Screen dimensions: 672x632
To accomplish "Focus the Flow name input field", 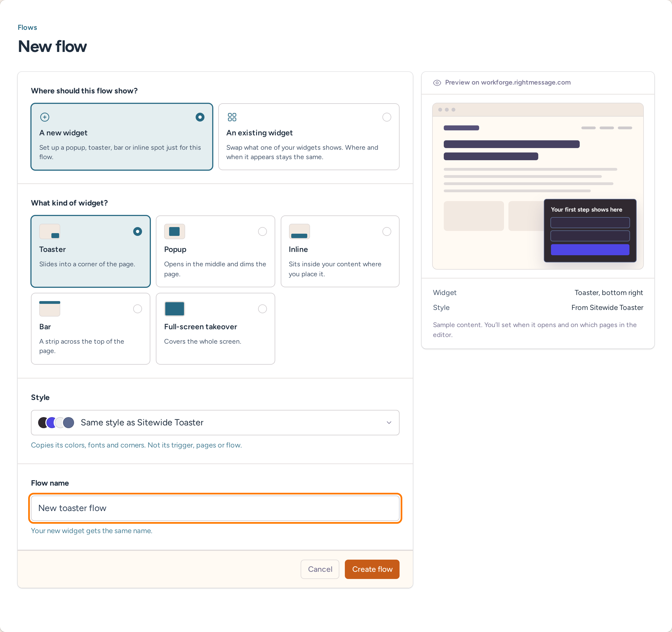I will [x=215, y=508].
